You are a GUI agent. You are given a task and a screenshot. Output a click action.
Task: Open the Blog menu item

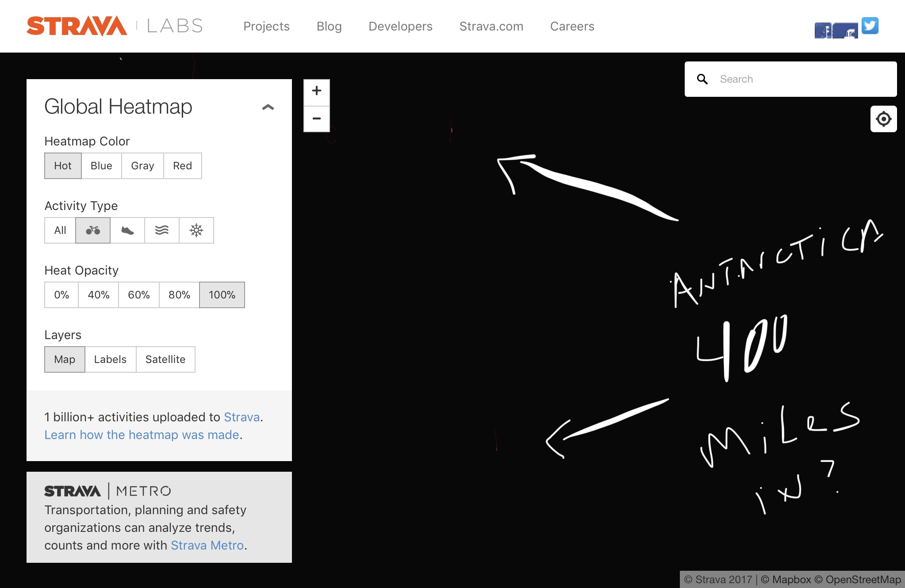329,27
